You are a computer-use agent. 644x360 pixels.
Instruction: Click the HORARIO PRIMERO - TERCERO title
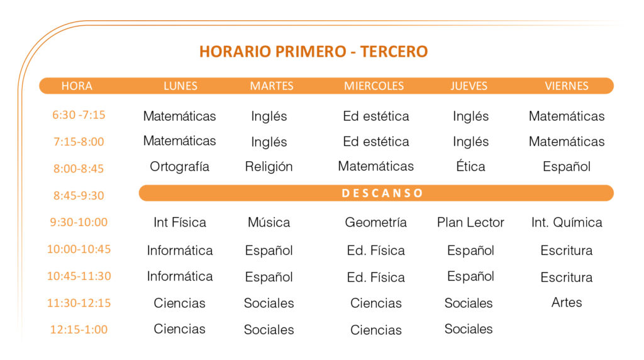click(x=313, y=52)
